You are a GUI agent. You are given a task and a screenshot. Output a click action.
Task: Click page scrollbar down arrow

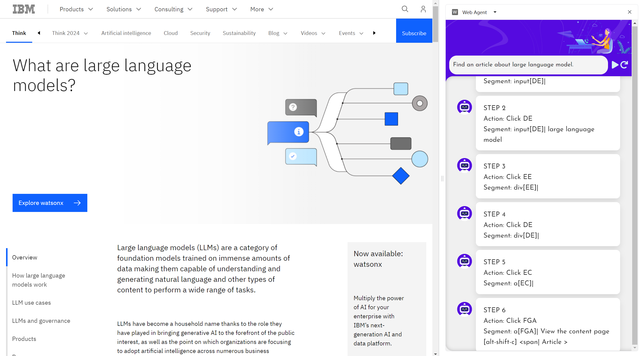[x=435, y=354]
